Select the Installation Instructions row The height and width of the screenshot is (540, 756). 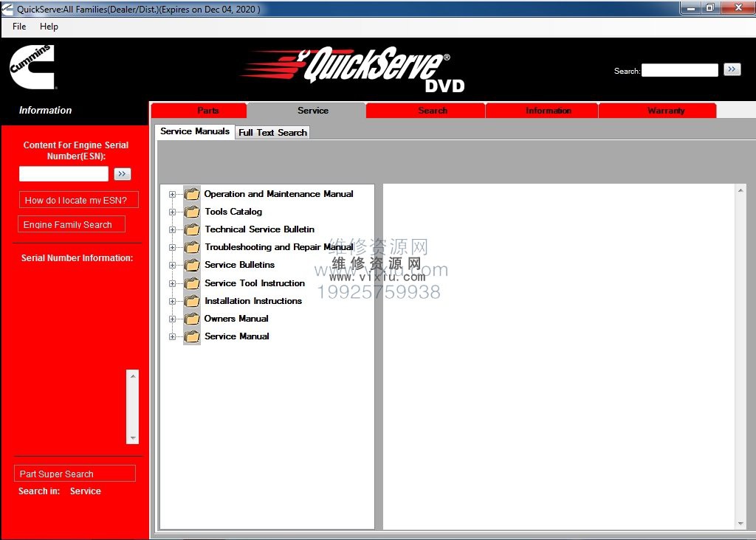(253, 301)
